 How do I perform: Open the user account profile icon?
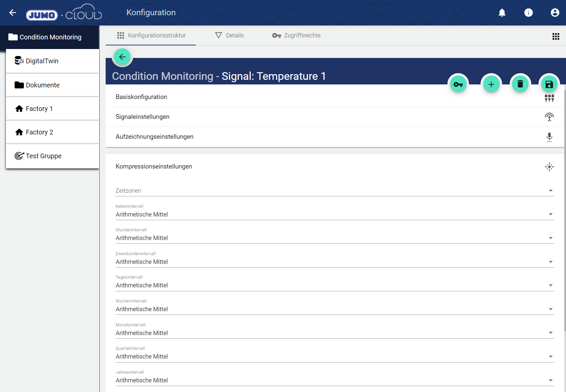click(x=555, y=13)
